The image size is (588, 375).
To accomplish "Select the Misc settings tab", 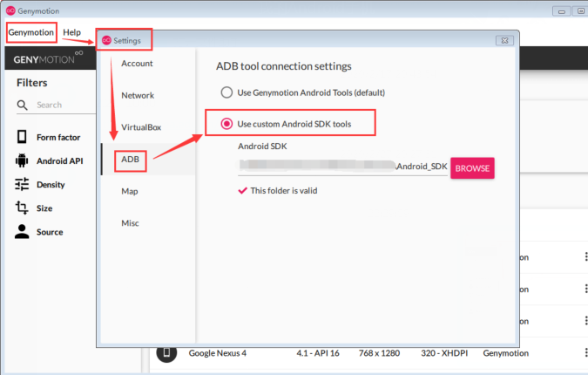I will click(130, 223).
